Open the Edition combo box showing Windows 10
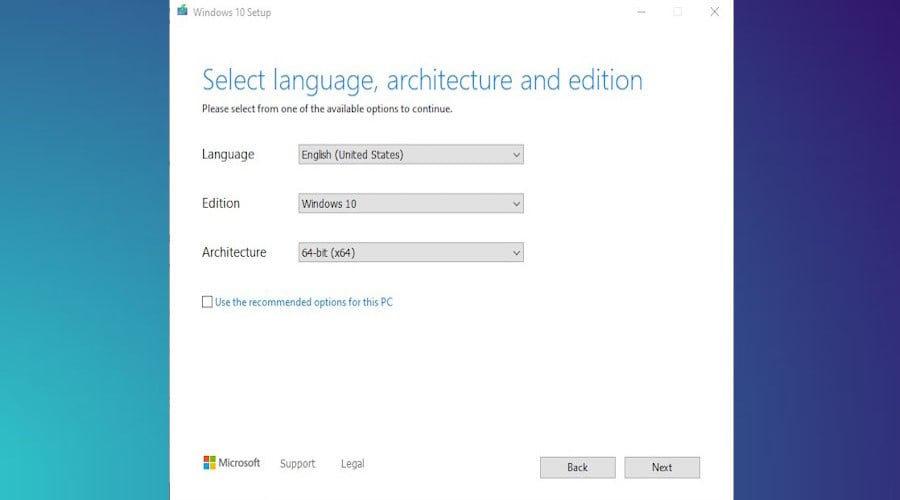Screen dimensions: 900x500 coord(411,203)
